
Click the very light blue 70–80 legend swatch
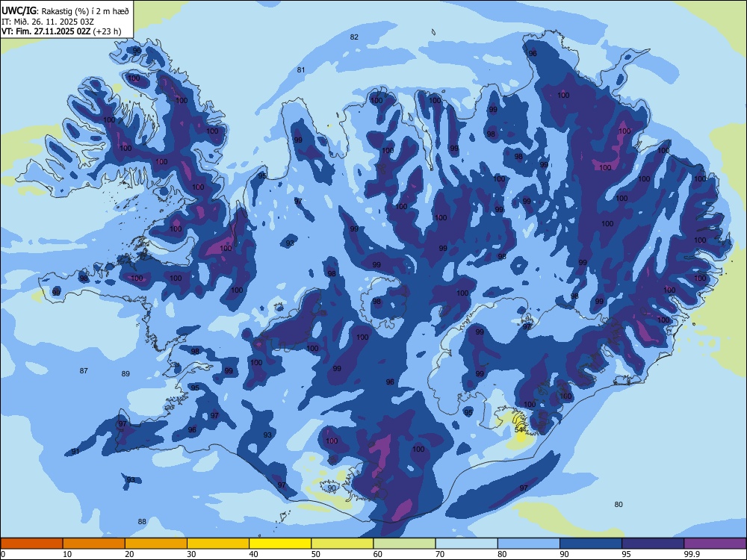click(466, 544)
